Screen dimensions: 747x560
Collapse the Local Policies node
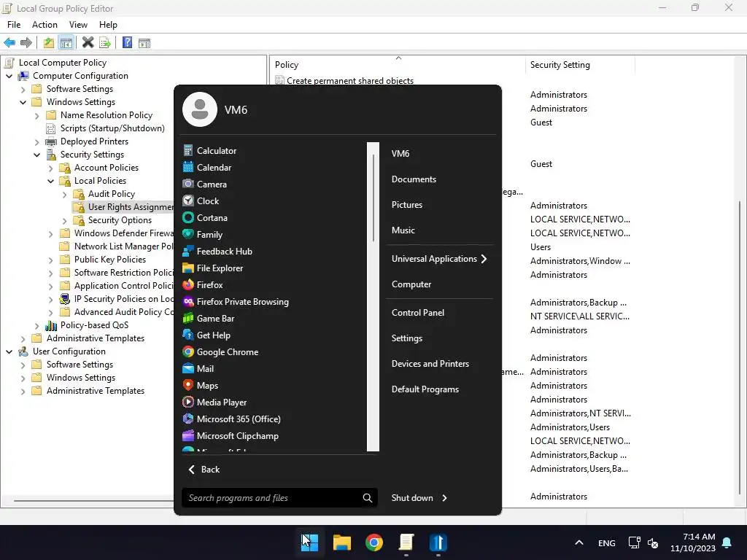[50, 181]
